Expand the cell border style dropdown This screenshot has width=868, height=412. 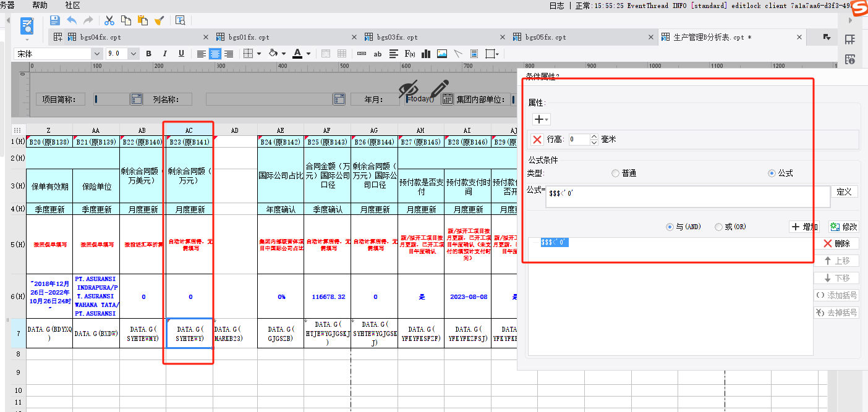coord(259,54)
